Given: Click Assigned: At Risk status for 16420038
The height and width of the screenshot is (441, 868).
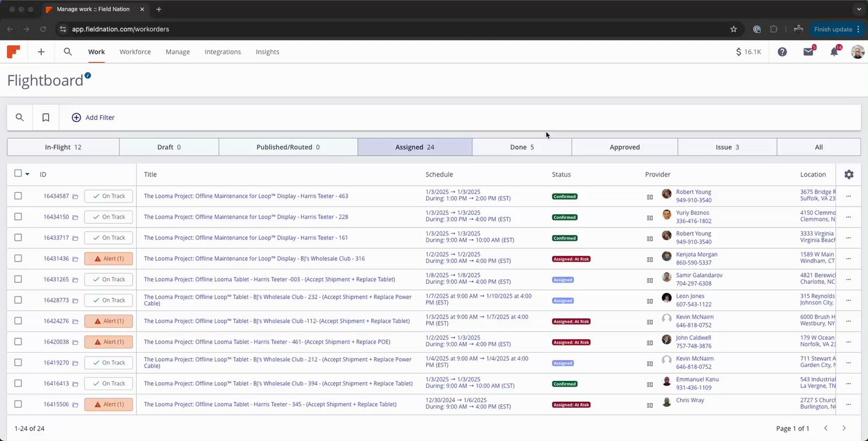Looking at the screenshot, I should [x=571, y=342].
